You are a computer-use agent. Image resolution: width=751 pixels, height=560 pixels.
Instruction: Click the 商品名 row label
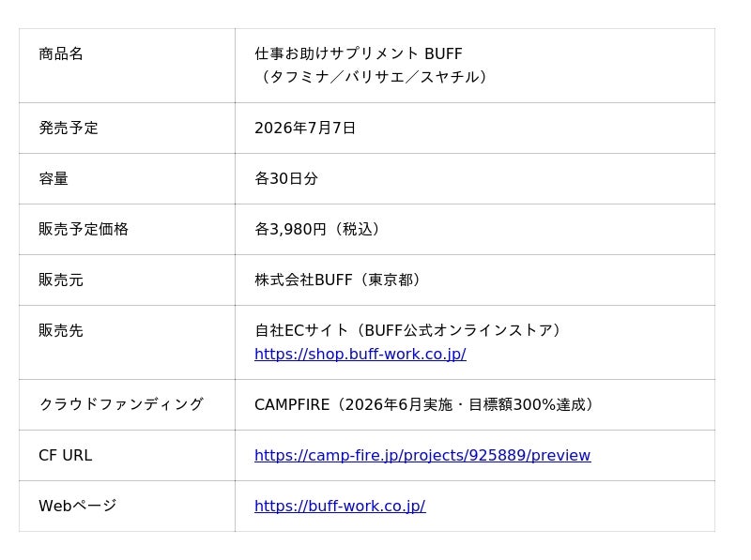coord(61,53)
